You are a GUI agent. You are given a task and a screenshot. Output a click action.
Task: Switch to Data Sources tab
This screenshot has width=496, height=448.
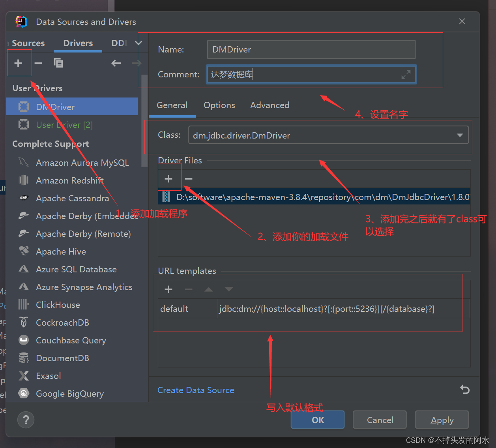tap(26, 43)
